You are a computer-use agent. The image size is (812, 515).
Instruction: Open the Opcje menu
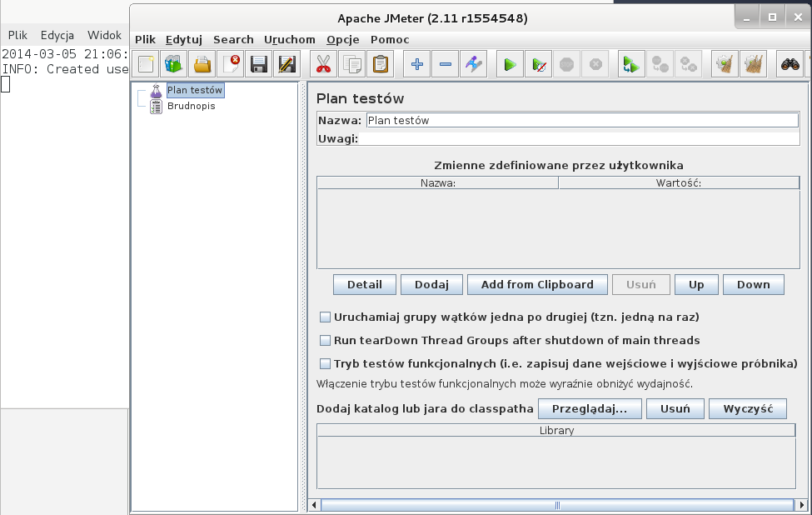(342, 39)
